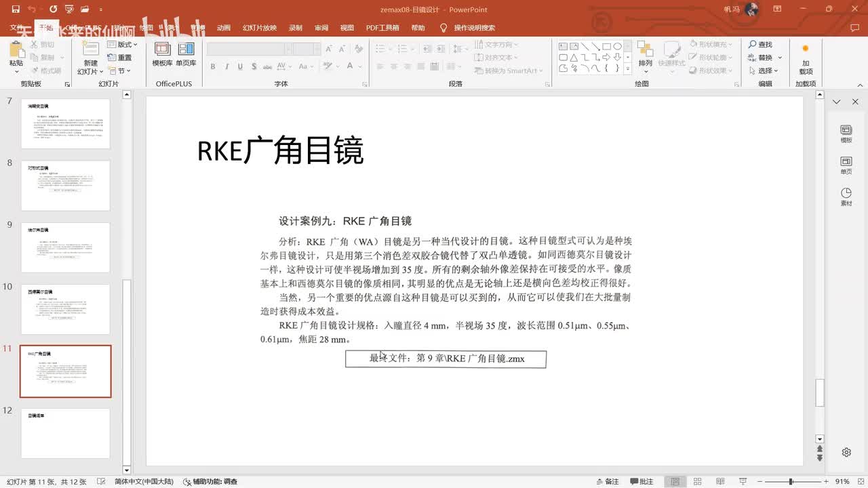
Task: Click the Paste clipboard icon
Action: (x=16, y=49)
